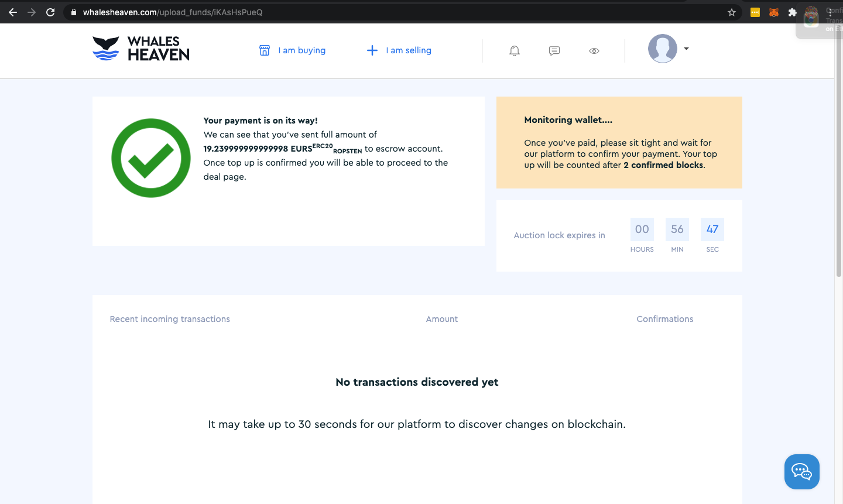Click the minutes countdown box showing 56

pos(677,229)
